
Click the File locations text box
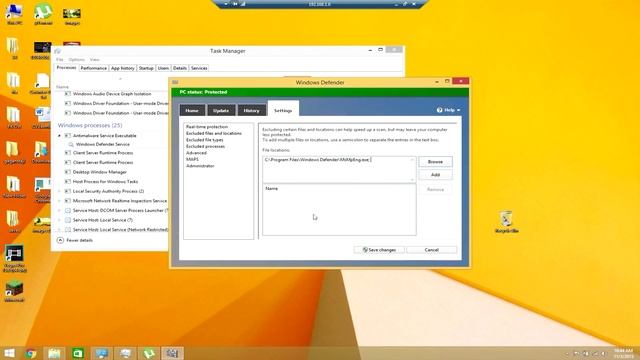point(339,169)
